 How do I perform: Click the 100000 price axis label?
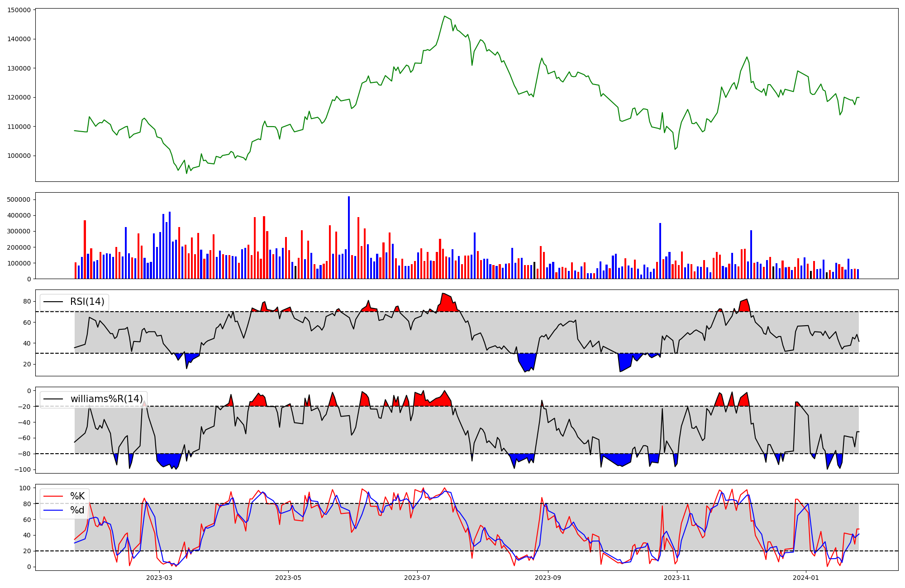19,156
